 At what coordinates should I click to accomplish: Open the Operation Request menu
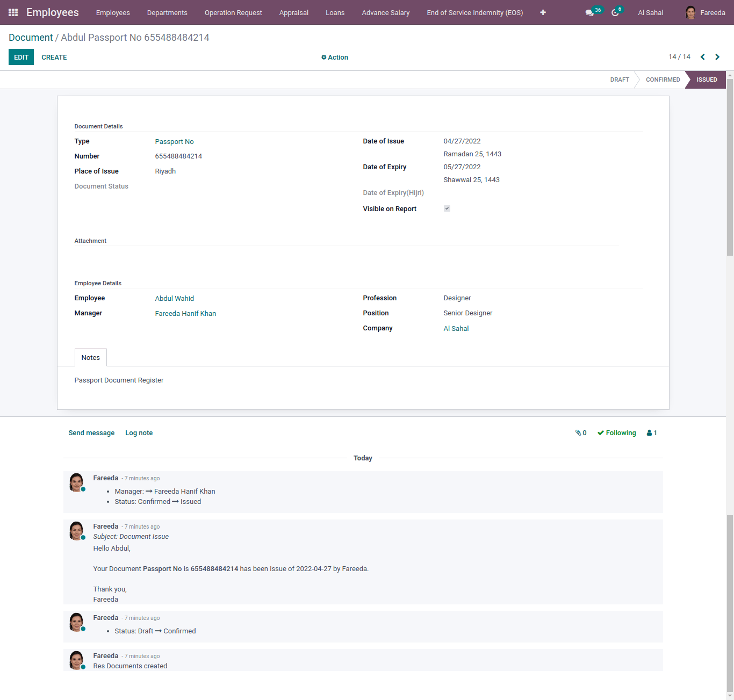click(x=233, y=12)
